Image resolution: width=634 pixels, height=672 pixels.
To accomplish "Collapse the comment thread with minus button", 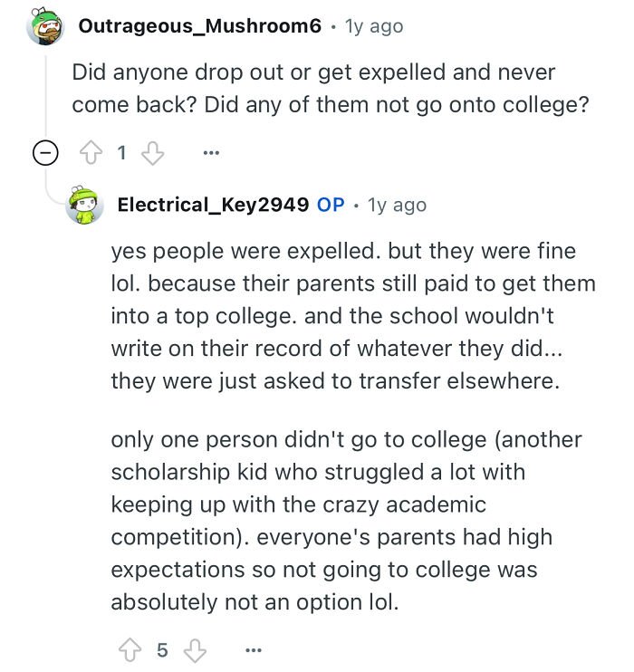I will click(44, 154).
